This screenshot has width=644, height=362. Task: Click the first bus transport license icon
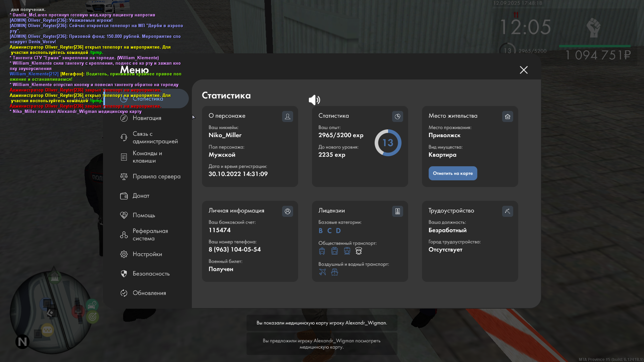(x=322, y=251)
